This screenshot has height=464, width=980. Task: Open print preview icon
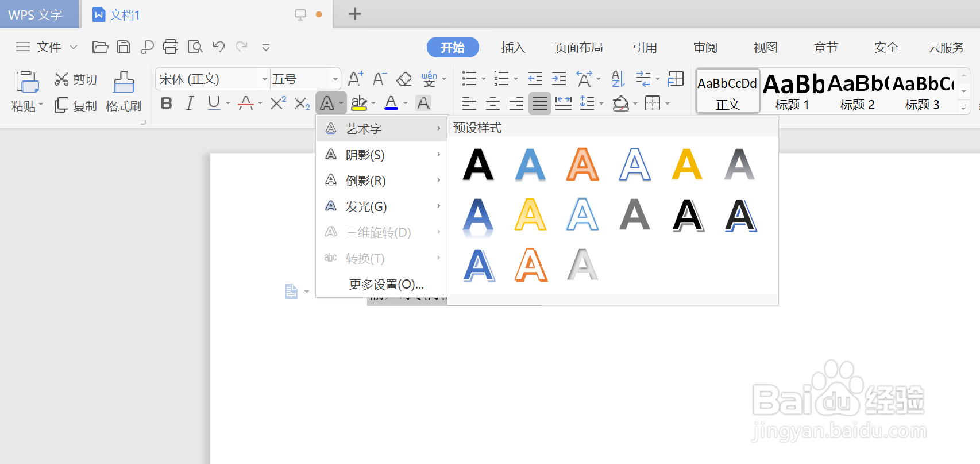point(195,47)
